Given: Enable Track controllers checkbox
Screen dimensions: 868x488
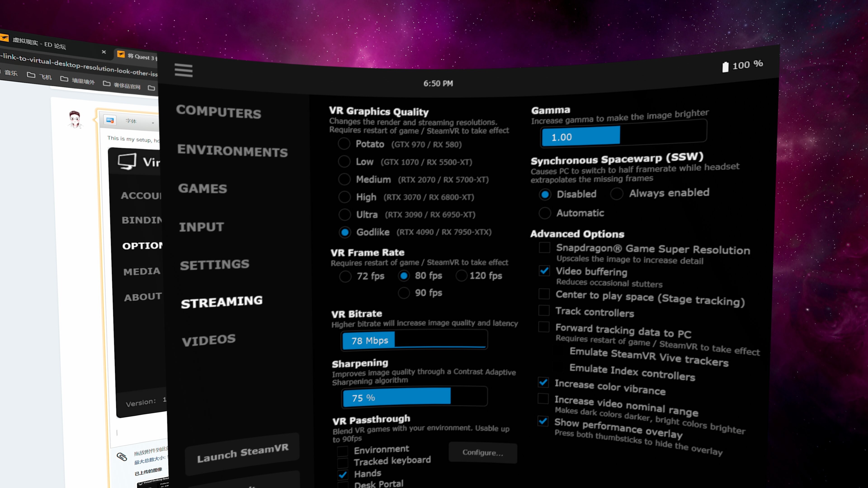Looking at the screenshot, I should tap(544, 310).
